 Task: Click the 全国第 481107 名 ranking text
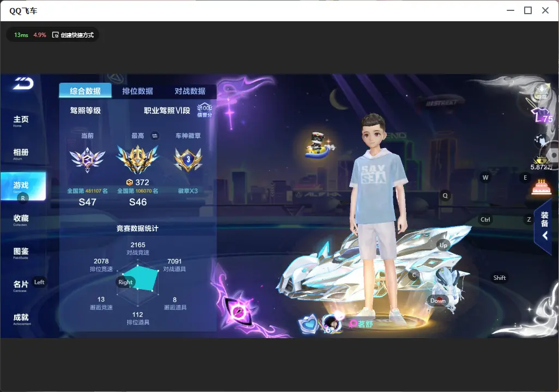pos(87,191)
